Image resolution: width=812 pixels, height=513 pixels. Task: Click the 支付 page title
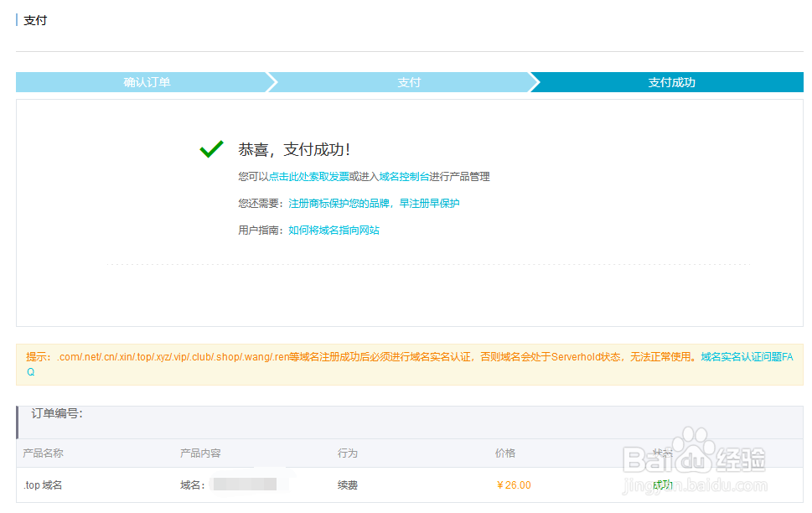point(35,20)
